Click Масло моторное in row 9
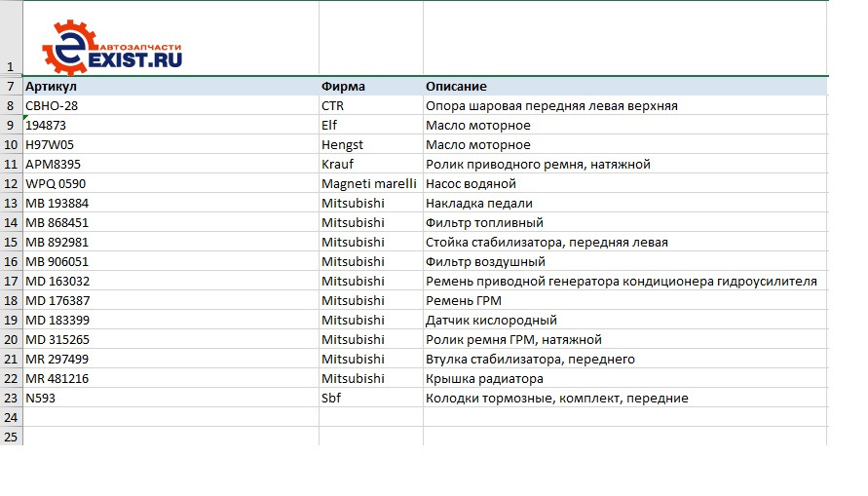The width and height of the screenshot is (868, 496). (x=625, y=125)
